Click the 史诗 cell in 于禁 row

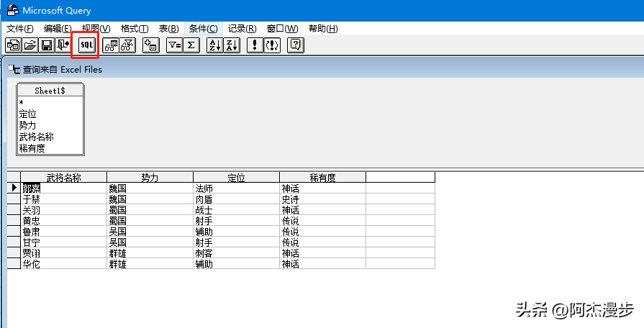click(x=322, y=199)
